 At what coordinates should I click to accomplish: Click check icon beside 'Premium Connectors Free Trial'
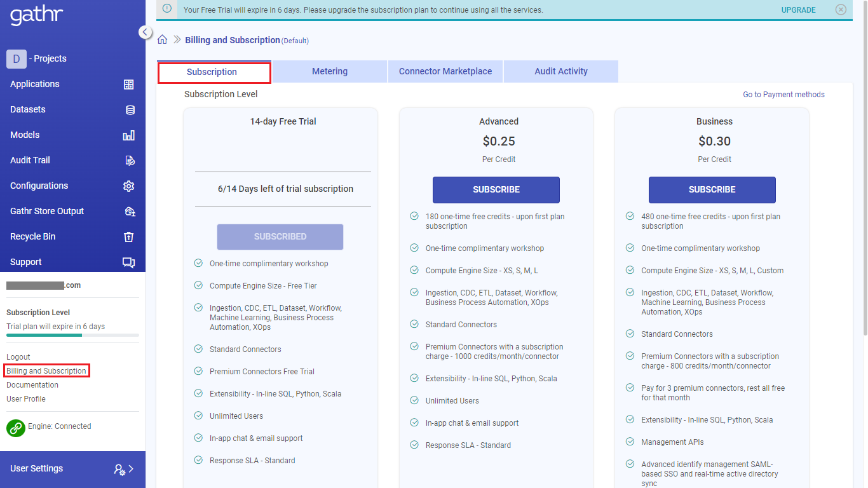(198, 371)
